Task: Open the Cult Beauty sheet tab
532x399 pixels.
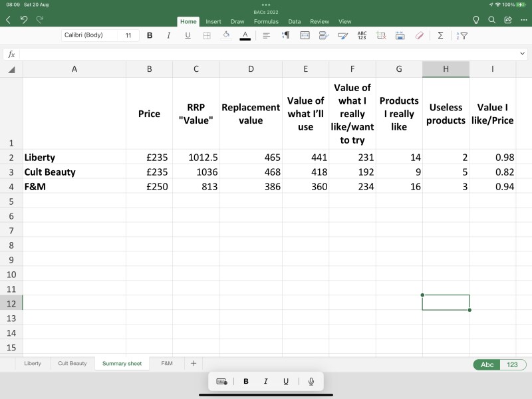Action: tap(72, 364)
